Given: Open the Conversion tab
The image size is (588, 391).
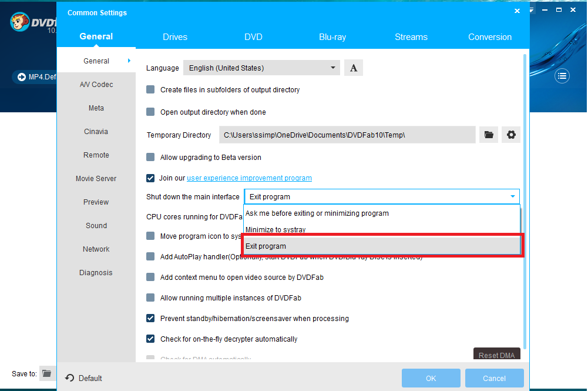Looking at the screenshot, I should (x=490, y=37).
